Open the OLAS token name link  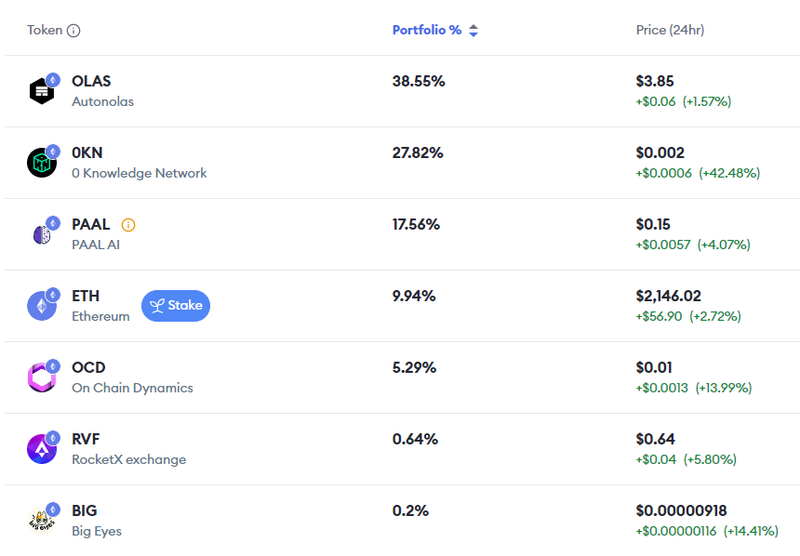91,81
